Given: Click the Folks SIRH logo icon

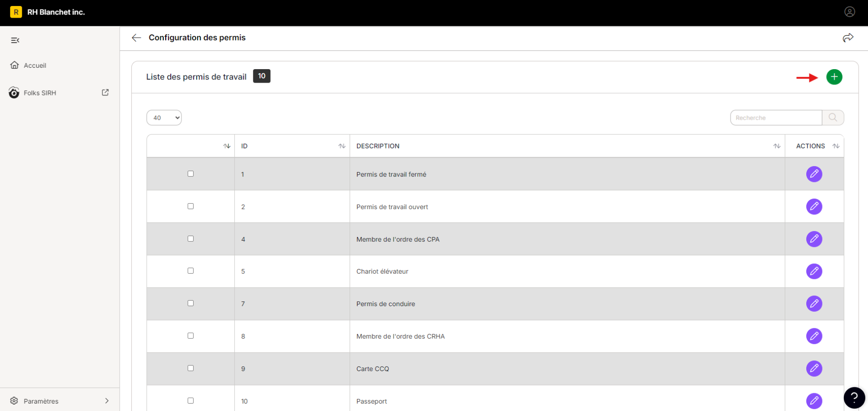Looking at the screenshot, I should pos(14,92).
